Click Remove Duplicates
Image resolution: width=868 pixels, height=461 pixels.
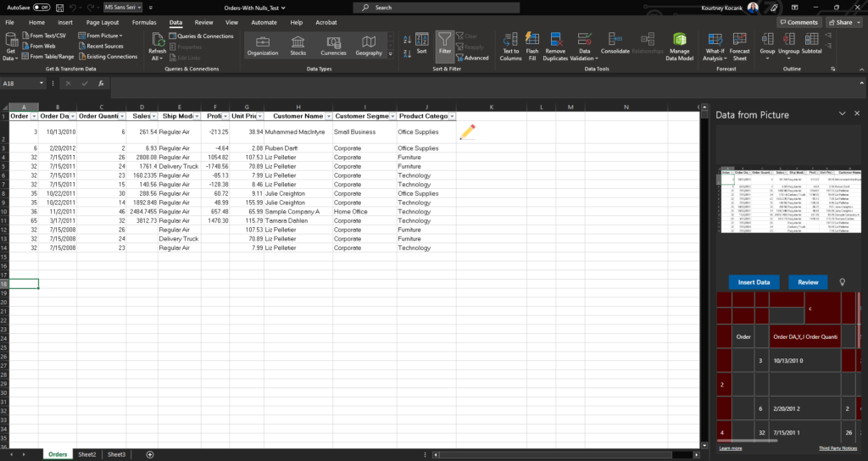pos(555,47)
